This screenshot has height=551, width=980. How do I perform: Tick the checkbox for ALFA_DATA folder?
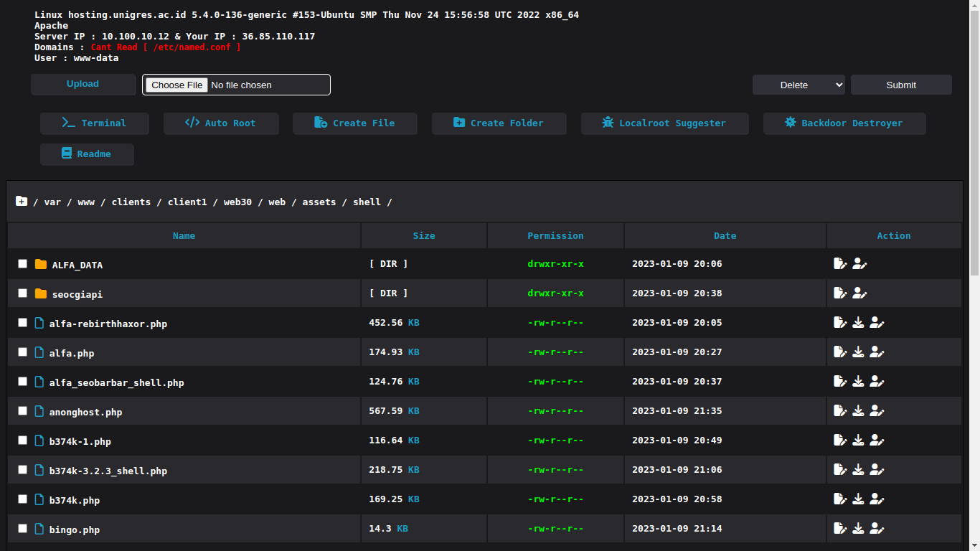22,264
